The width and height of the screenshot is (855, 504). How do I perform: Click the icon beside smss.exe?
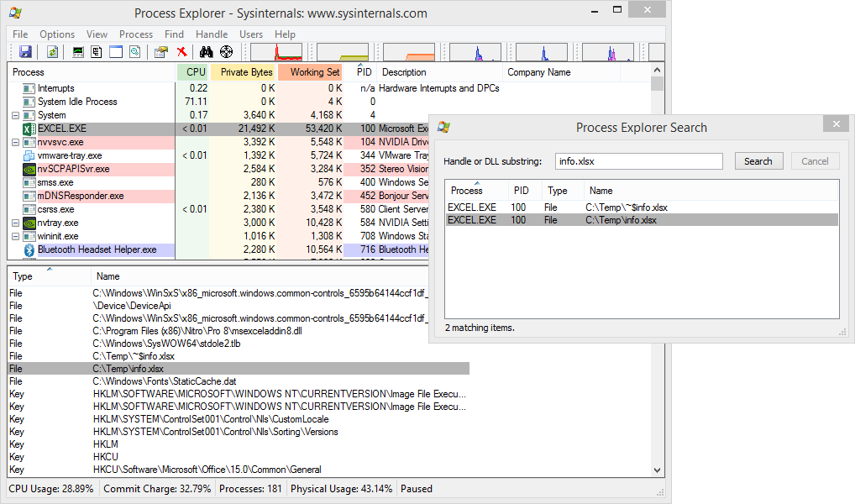pyautogui.click(x=29, y=182)
